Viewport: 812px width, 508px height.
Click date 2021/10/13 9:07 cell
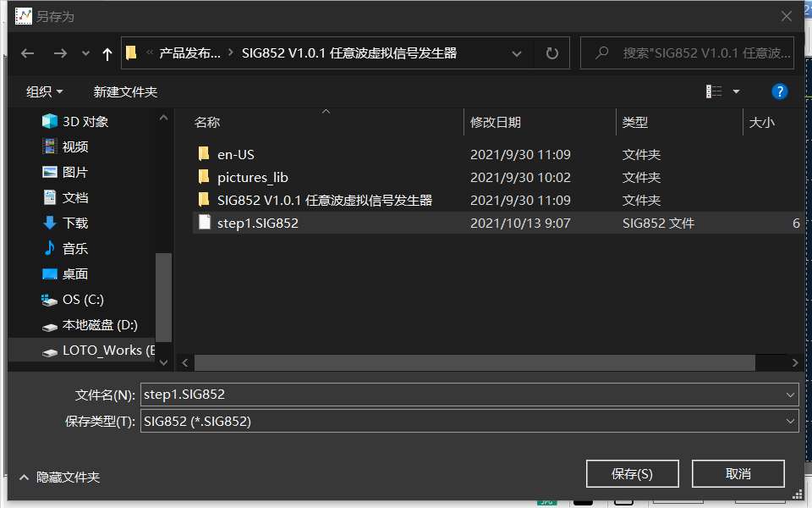pyautogui.click(x=520, y=223)
